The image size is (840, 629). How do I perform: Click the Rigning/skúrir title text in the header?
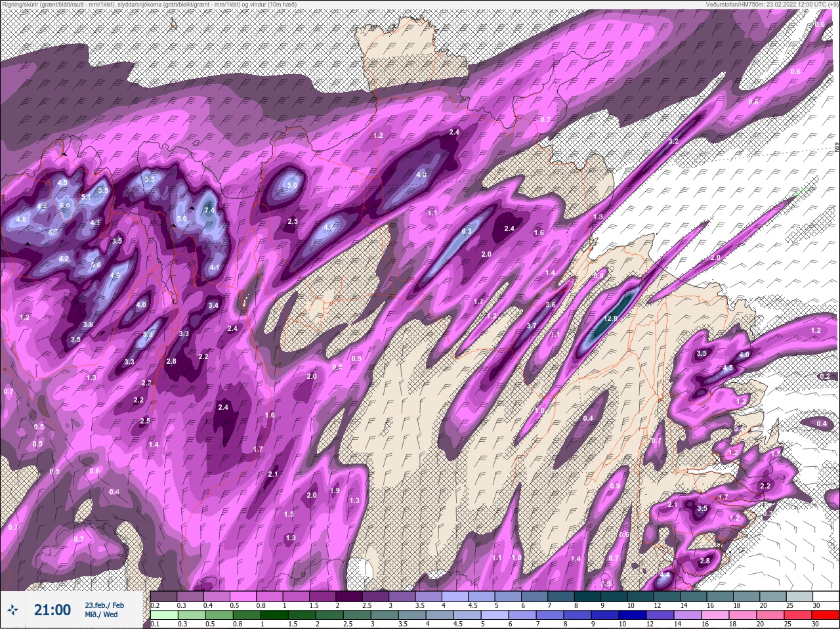pyautogui.click(x=148, y=5)
